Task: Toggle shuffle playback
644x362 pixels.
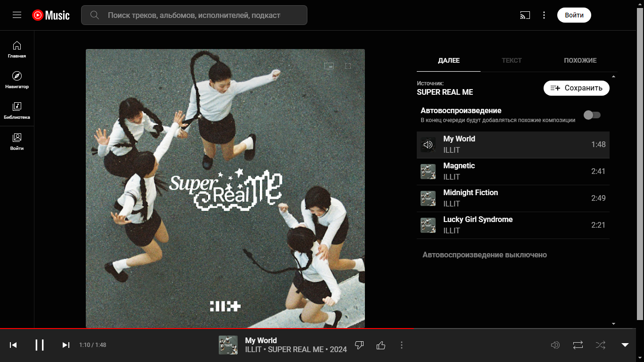Action: [x=601, y=345]
